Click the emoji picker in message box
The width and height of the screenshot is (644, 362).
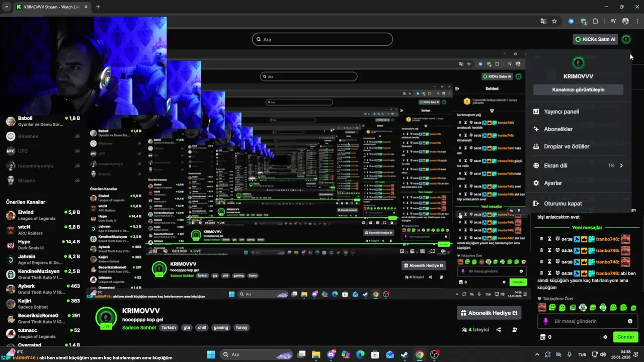pyautogui.click(x=630, y=321)
